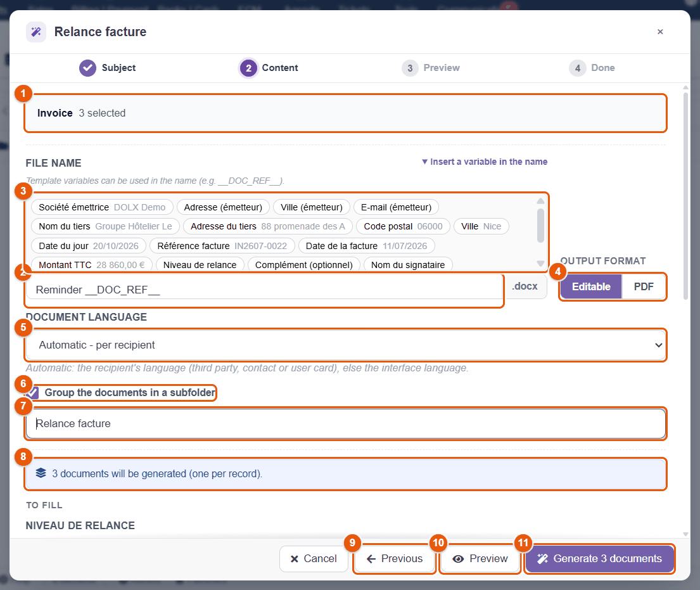This screenshot has width=700, height=590.
Task: Go back with the Previous button
Action: click(x=395, y=559)
